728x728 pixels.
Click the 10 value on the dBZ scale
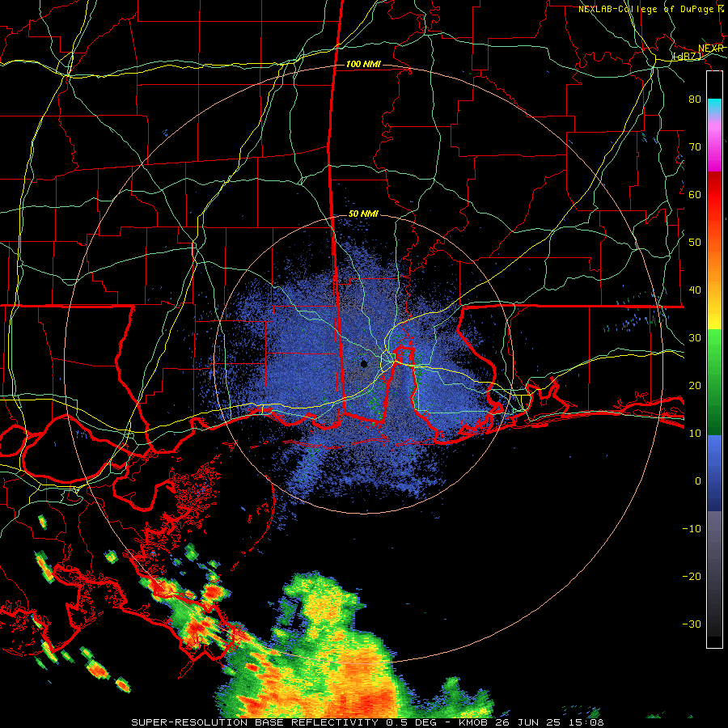click(x=695, y=434)
